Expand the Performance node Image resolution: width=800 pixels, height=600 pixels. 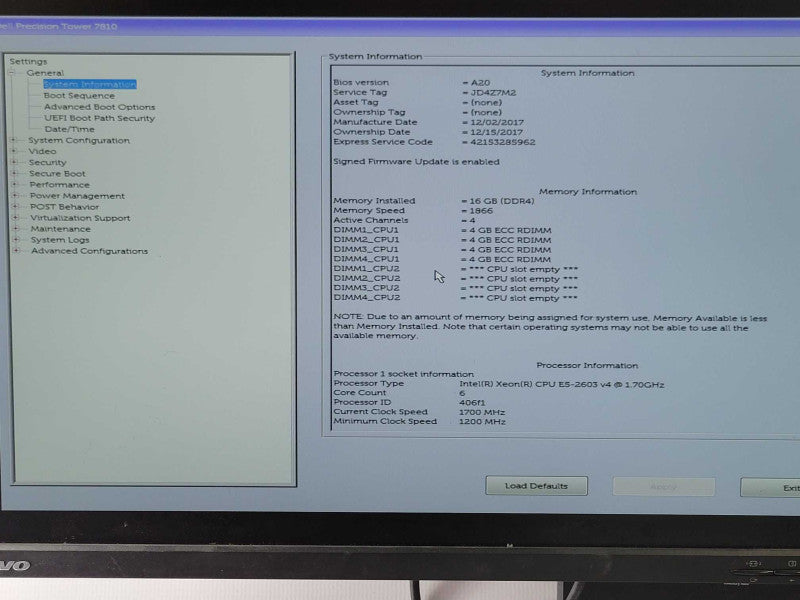point(15,184)
